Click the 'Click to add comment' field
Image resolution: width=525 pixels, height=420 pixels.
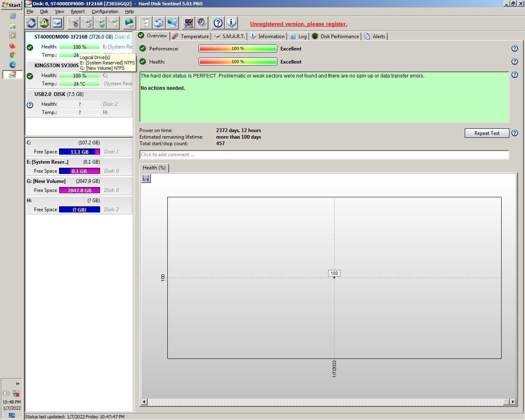324,155
